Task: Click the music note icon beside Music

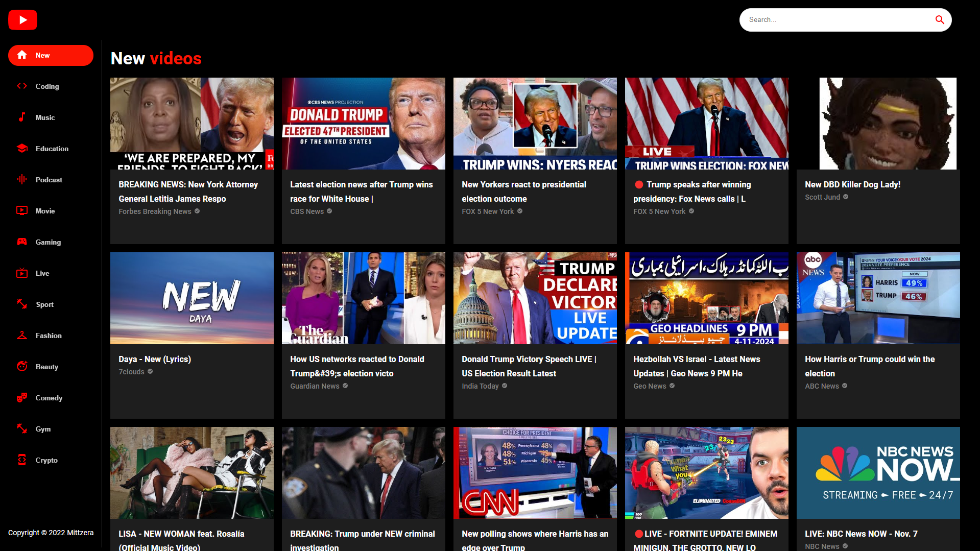Action: pos(22,117)
